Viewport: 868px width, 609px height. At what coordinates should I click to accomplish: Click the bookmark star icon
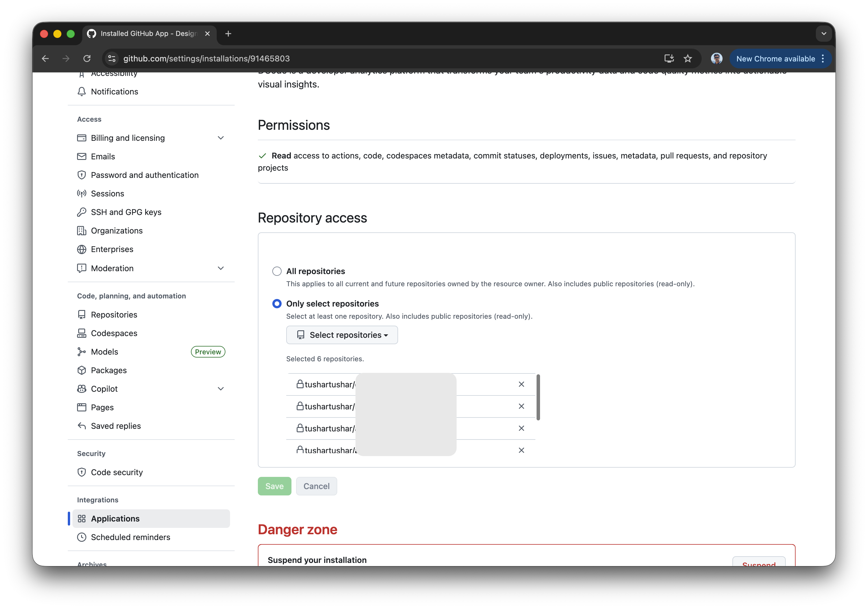tap(687, 59)
